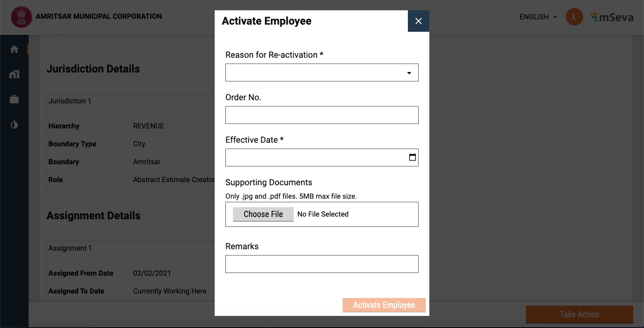Select the Remarks text box

[322, 264]
